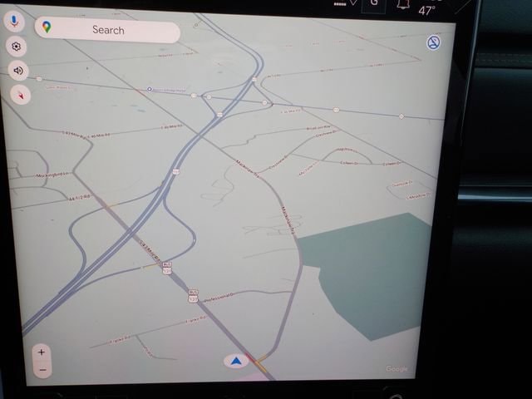Tap the Google watermark on map
The height and width of the screenshot is (399, 532).
tap(397, 369)
